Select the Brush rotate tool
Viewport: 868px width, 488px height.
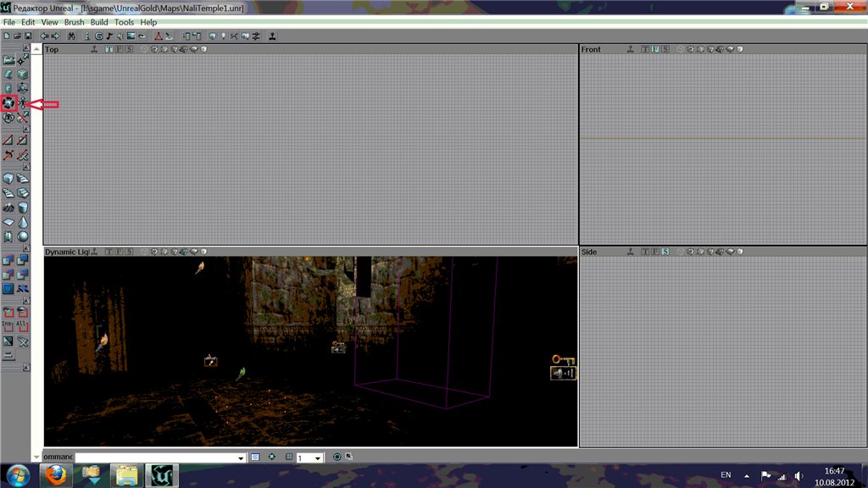(8, 103)
